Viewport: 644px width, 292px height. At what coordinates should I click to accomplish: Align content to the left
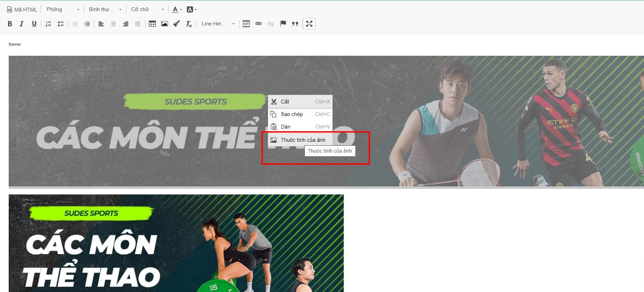101,24
